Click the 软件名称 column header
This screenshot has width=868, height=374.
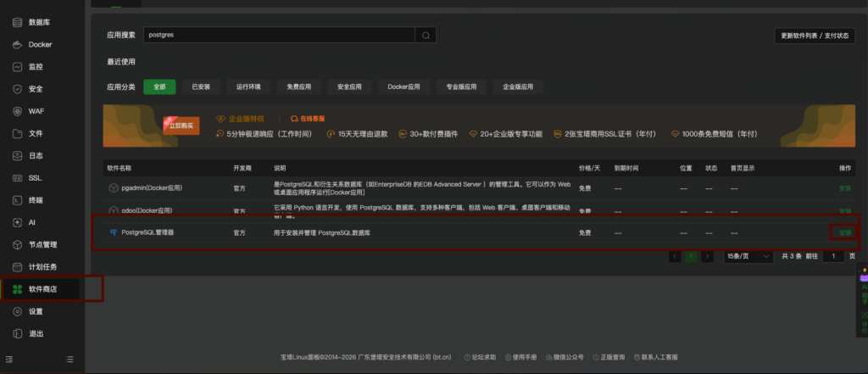coord(119,168)
